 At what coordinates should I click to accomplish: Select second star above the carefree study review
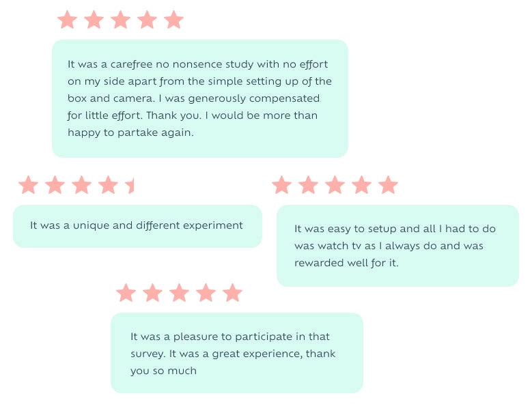(x=94, y=20)
